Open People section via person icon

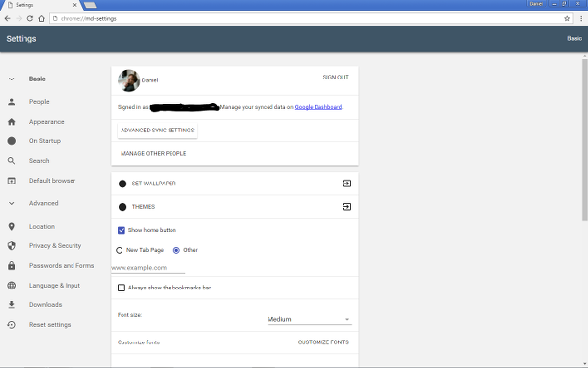[11, 102]
